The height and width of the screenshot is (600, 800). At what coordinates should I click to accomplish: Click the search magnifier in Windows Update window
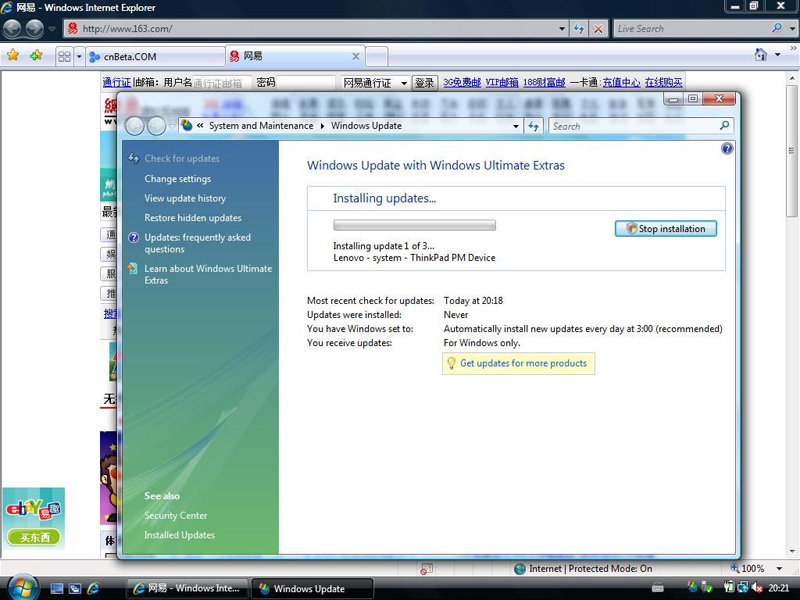point(724,126)
